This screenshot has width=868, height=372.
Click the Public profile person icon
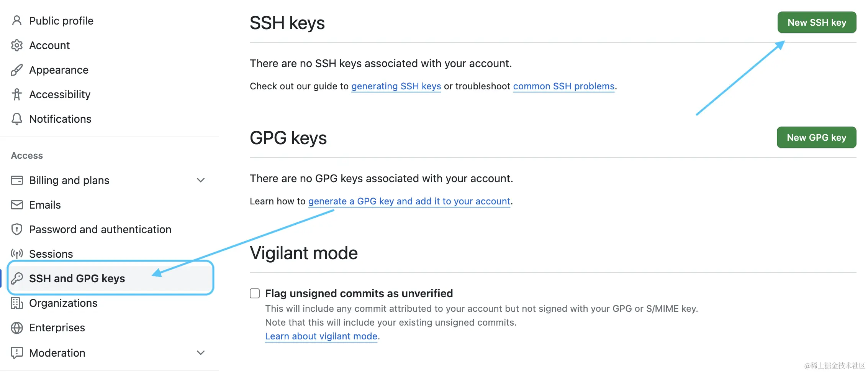point(16,21)
